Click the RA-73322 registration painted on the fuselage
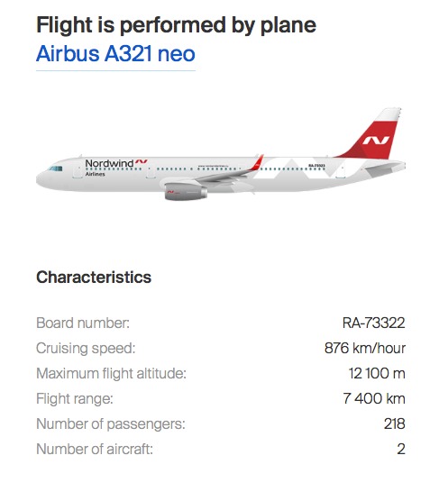The width and height of the screenshot is (448, 501). pos(316,166)
